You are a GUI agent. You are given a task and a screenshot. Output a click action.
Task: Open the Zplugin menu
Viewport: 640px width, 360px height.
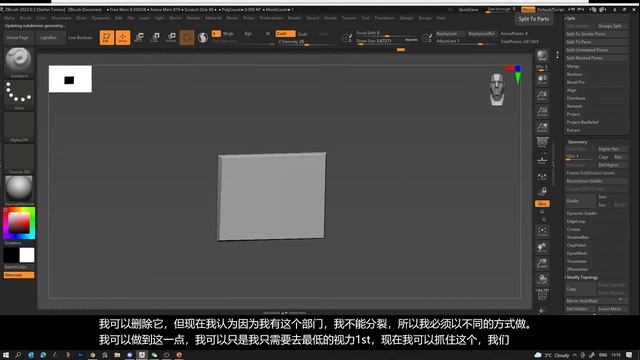click(x=406, y=18)
